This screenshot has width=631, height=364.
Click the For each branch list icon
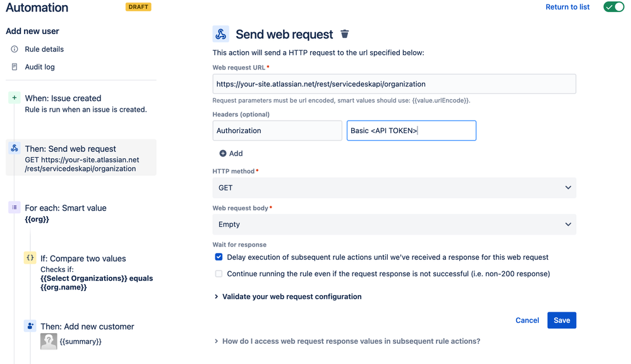click(15, 208)
